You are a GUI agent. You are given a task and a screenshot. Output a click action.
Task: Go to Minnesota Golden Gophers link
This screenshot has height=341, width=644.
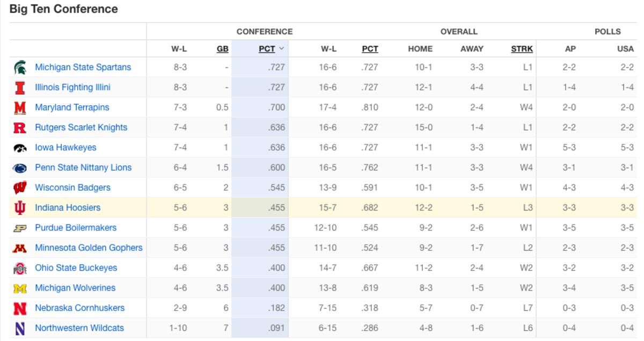coord(89,248)
